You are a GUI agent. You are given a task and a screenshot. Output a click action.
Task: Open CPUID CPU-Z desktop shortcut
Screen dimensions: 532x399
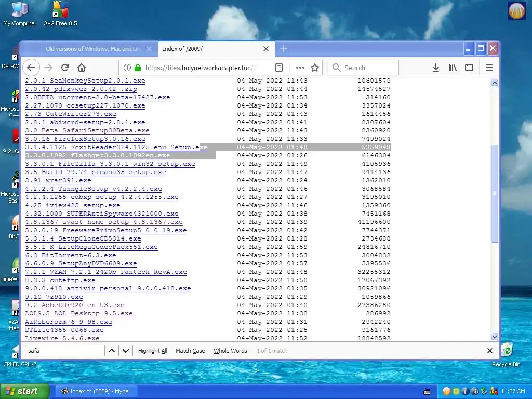coord(20,356)
